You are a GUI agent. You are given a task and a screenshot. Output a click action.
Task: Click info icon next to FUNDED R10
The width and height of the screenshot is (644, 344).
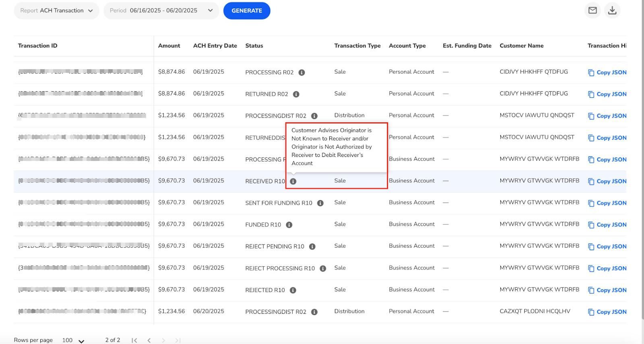(289, 225)
